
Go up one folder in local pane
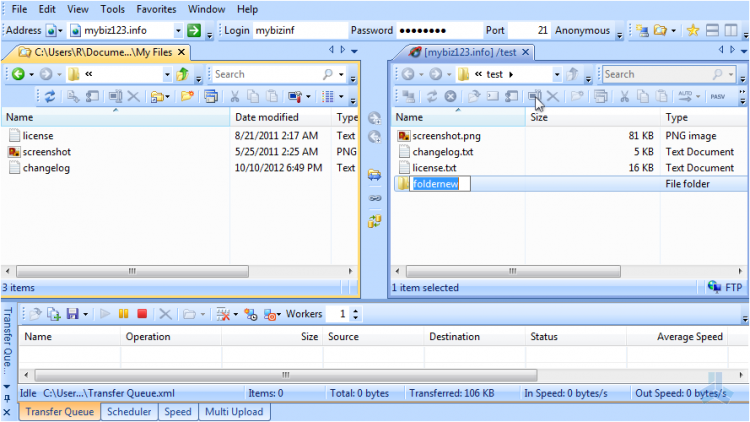click(182, 74)
